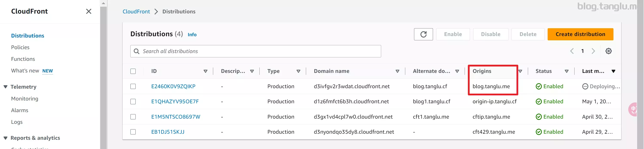The width and height of the screenshot is (644, 149).
Task: Collapse Reports & analytics section
Action: (6, 138)
